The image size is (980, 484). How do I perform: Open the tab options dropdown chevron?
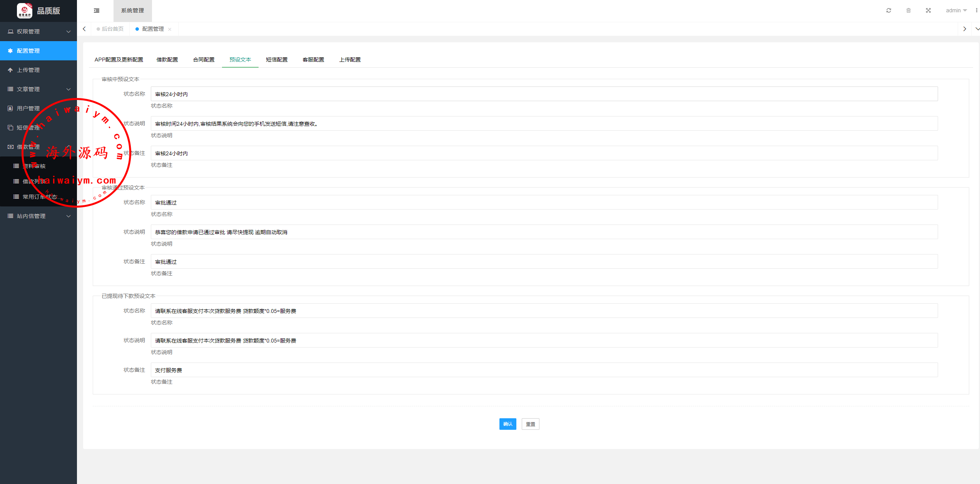pos(977,29)
